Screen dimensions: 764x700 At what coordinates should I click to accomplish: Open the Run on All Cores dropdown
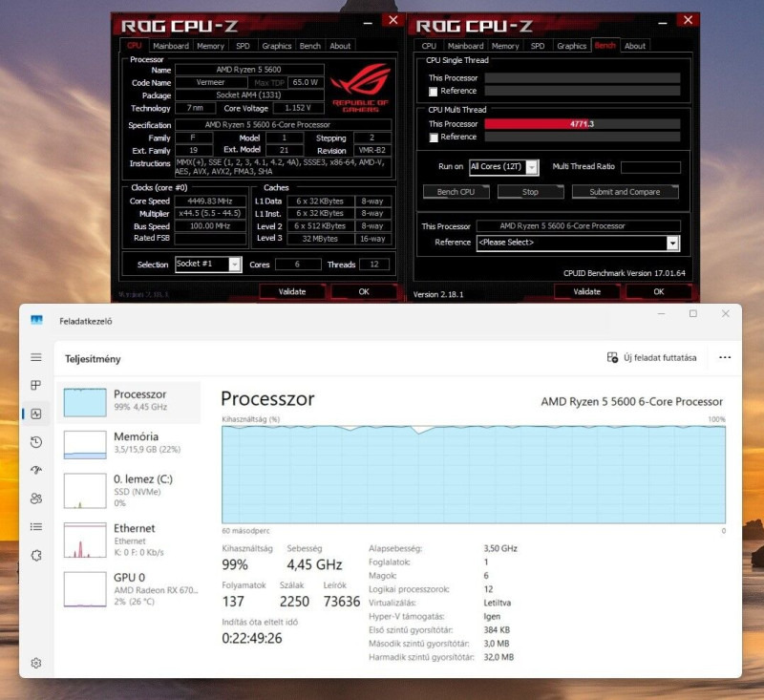click(503, 167)
